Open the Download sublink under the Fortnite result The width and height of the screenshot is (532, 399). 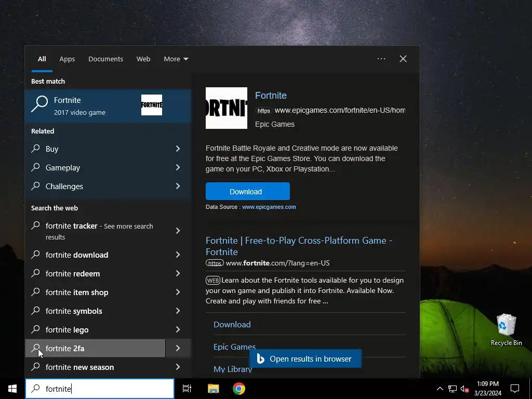[232, 324]
